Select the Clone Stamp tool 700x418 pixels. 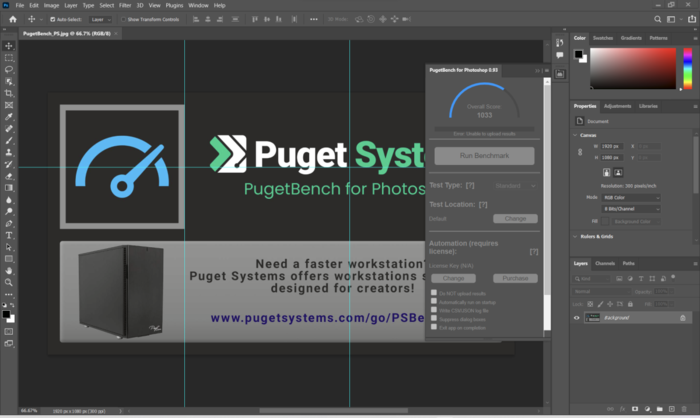(8, 152)
